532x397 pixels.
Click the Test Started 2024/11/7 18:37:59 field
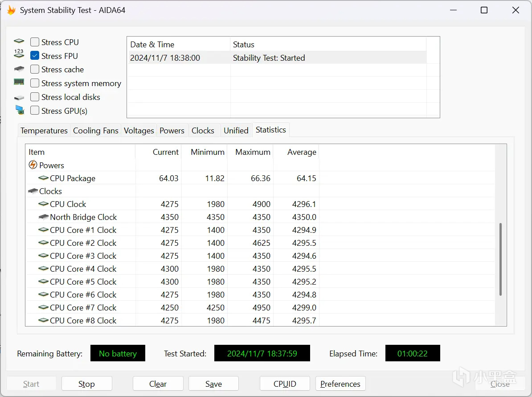pos(262,353)
